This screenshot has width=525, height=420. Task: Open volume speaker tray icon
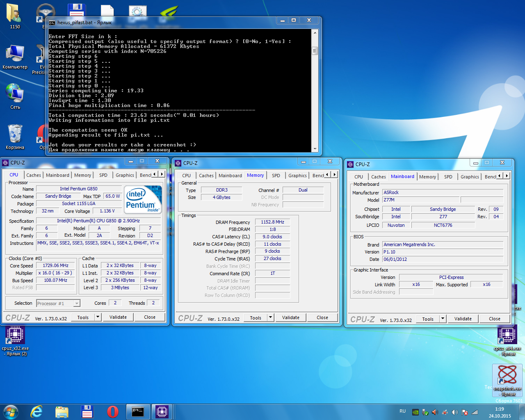[455, 412]
